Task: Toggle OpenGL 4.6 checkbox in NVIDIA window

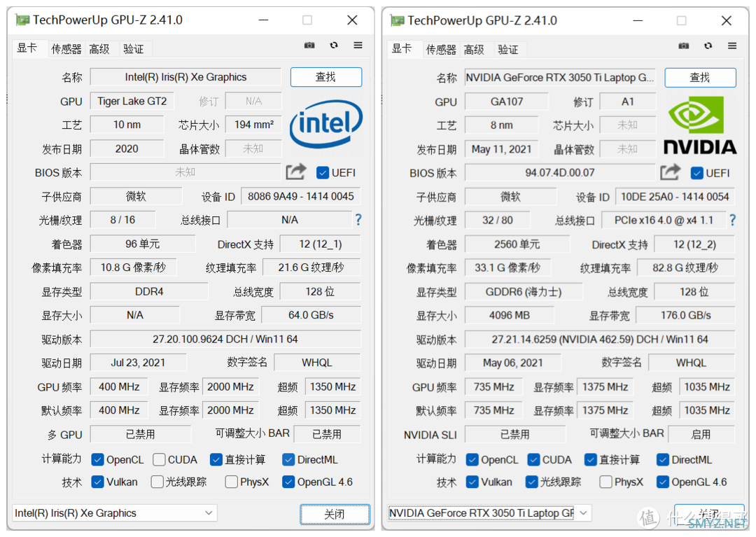Action: (663, 482)
